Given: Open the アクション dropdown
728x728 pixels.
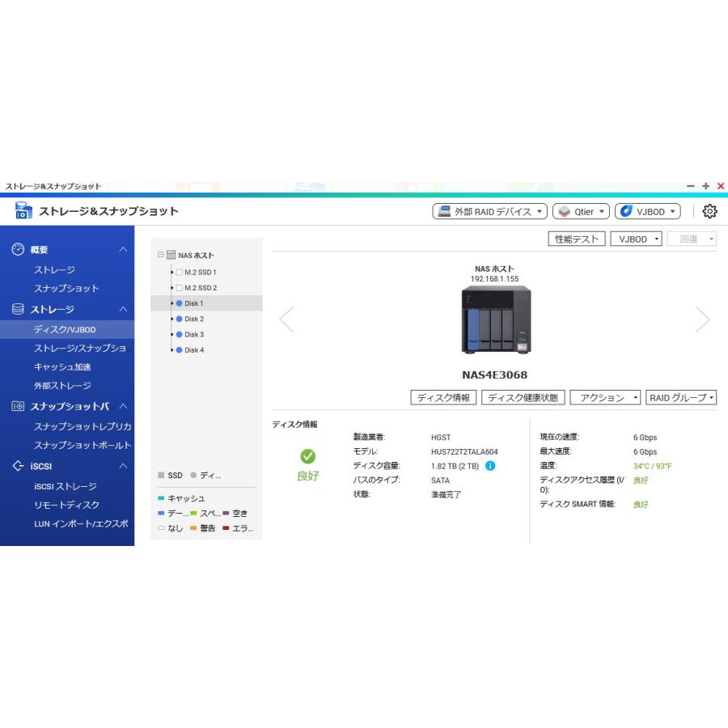Looking at the screenshot, I should pos(605,397).
